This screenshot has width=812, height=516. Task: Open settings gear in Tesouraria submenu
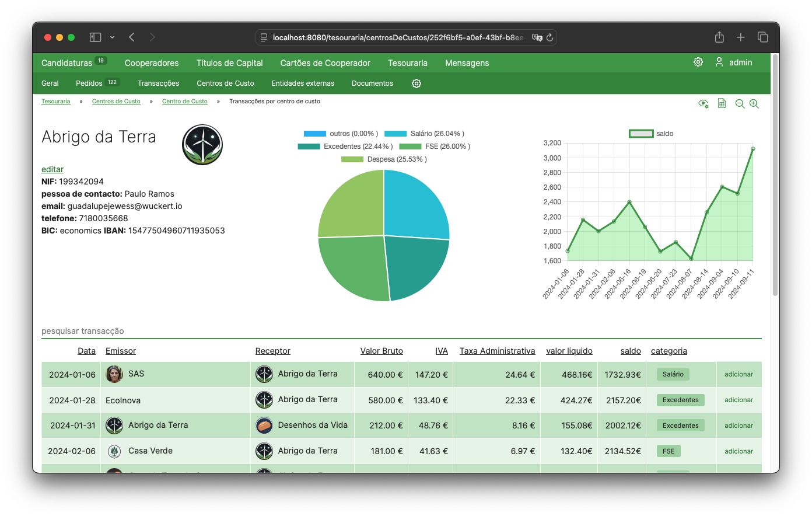point(416,83)
